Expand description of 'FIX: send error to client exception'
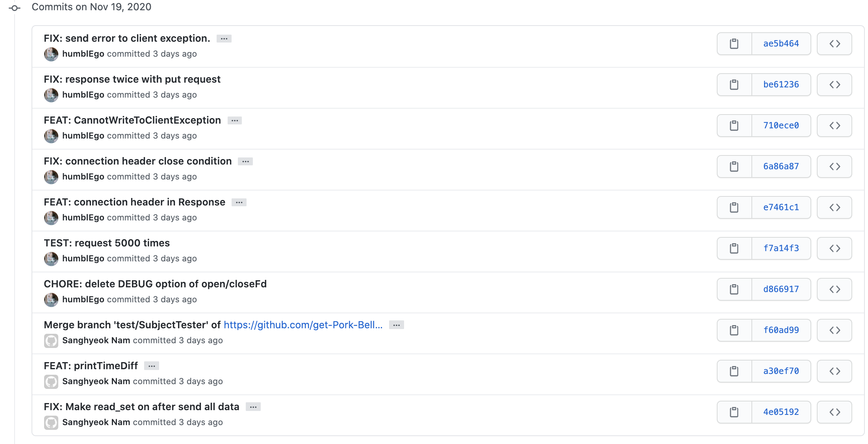Screen dimensions: 868x444 point(224,39)
